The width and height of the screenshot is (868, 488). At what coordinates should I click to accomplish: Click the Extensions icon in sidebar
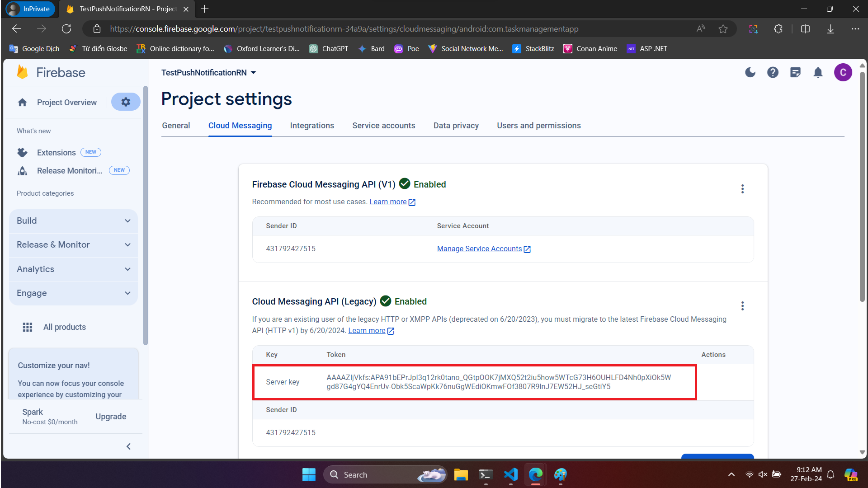coord(22,152)
